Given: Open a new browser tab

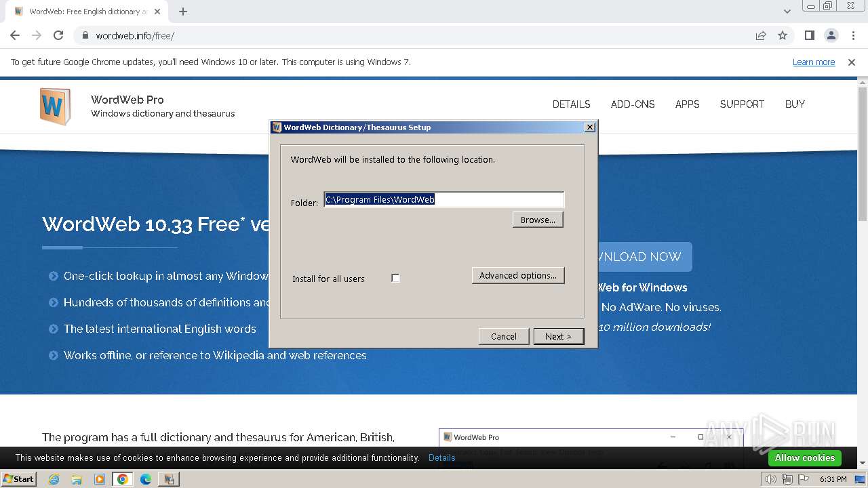Looking at the screenshot, I should [x=183, y=12].
